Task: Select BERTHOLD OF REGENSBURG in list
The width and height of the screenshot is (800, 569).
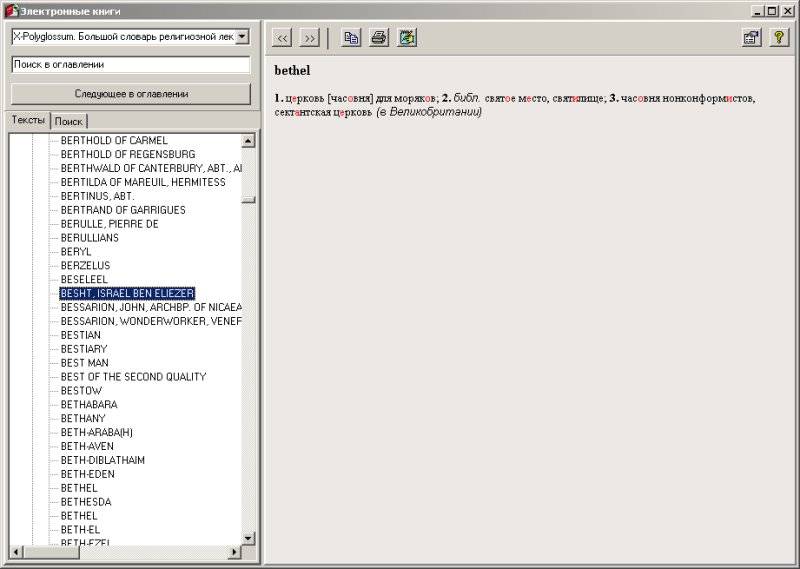Action: tap(128, 154)
